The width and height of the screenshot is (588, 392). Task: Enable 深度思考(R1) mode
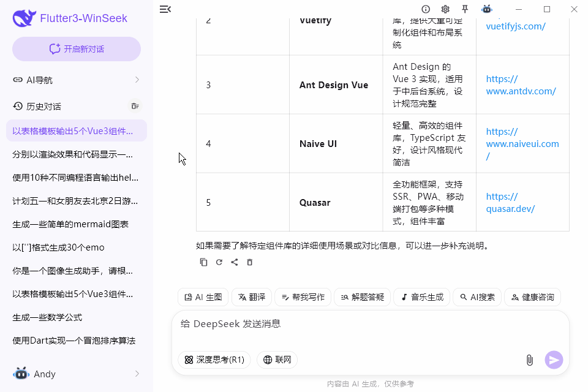(213, 360)
